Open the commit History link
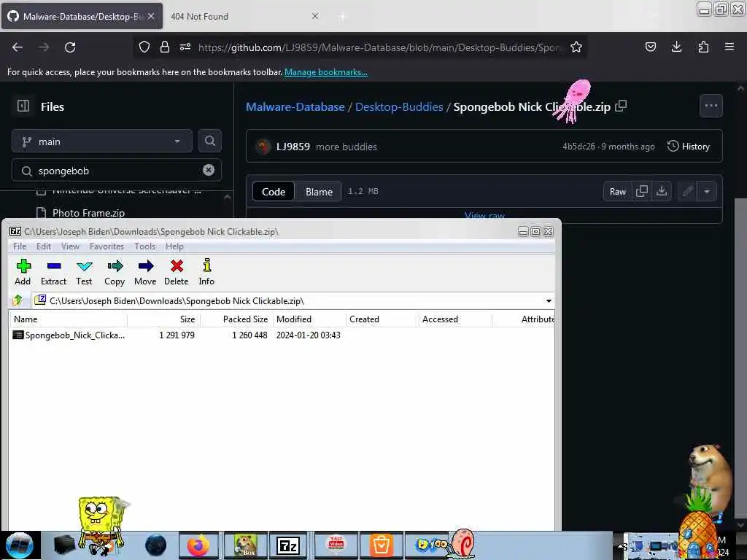Image resolution: width=747 pixels, height=560 pixels. [689, 146]
